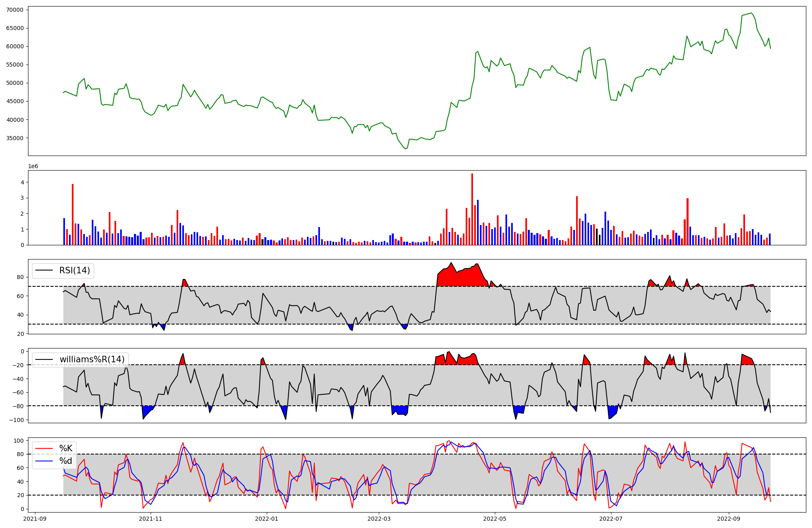Click the 100 tick on stochastic axis

(x=18, y=441)
